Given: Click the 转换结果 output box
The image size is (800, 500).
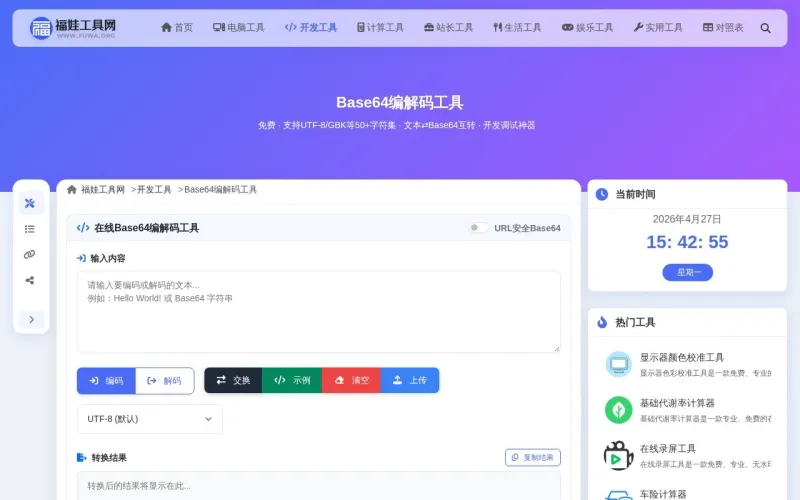Looking at the screenshot, I should click(319, 486).
